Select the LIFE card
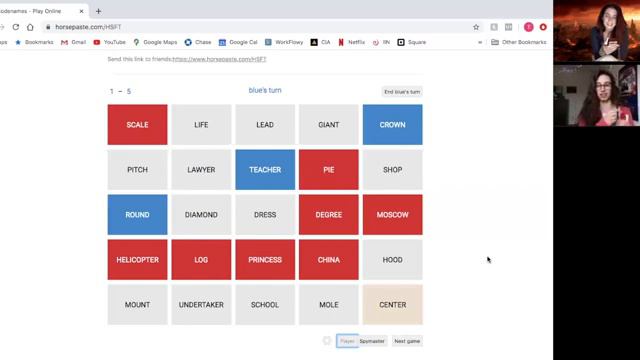Screen dimensions: 640x360 [201, 124]
